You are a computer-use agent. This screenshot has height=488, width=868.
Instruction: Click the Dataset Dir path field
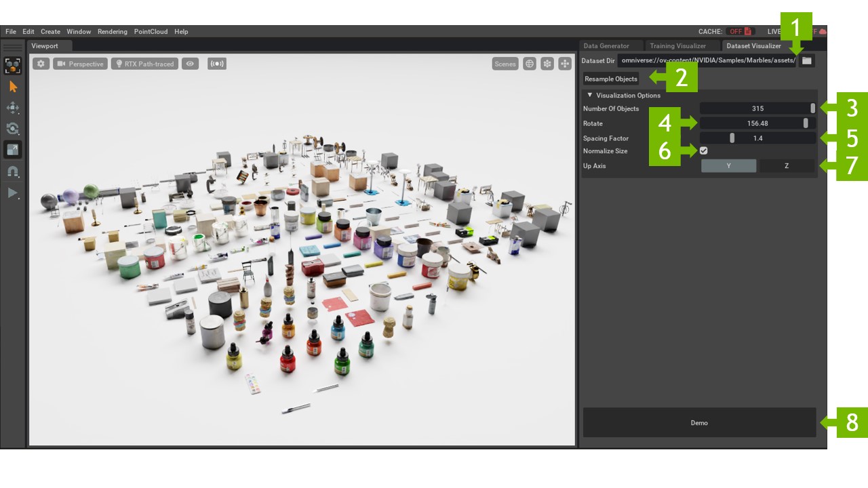(707, 60)
